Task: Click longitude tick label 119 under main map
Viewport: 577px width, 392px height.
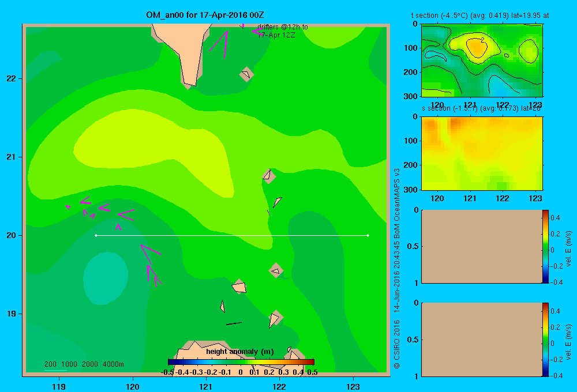Action: click(59, 387)
